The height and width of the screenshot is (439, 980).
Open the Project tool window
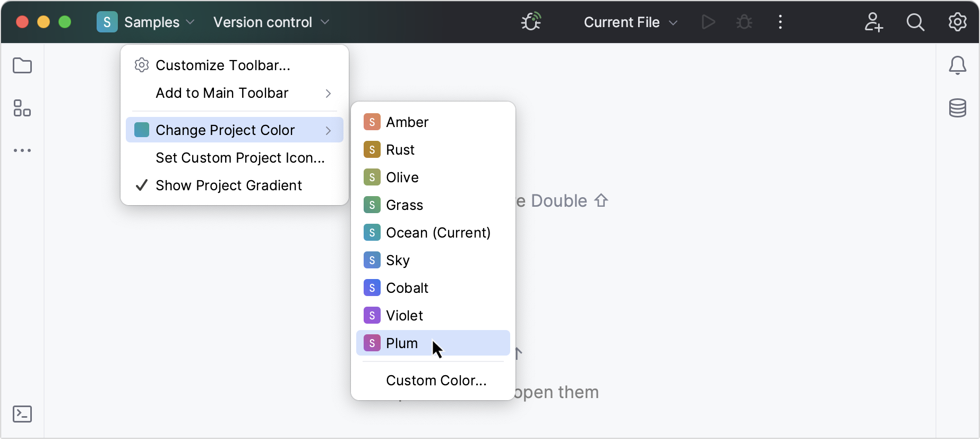(22, 65)
